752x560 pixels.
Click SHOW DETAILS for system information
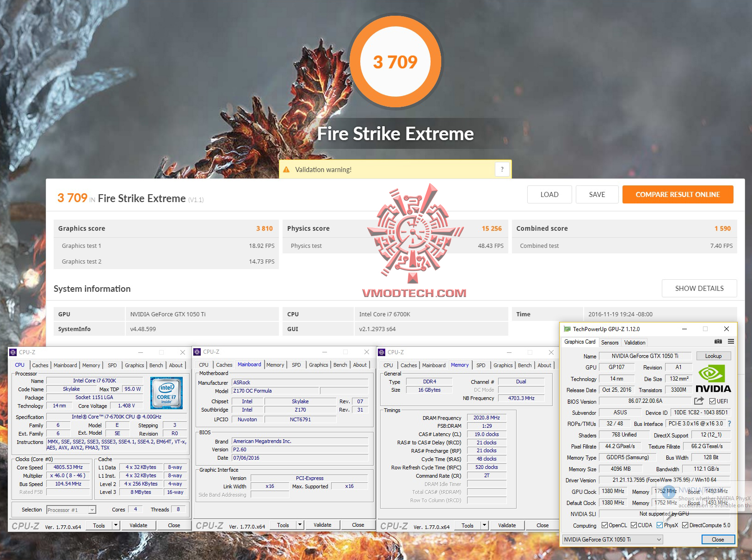click(699, 289)
